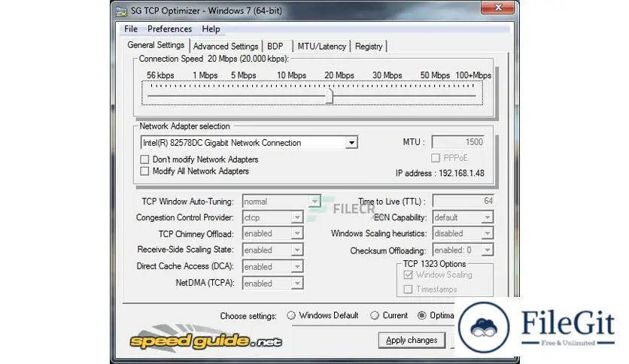Screen dimensions: 629x364
Task: Click the 50 Mbps speed label
Action: 435,75
